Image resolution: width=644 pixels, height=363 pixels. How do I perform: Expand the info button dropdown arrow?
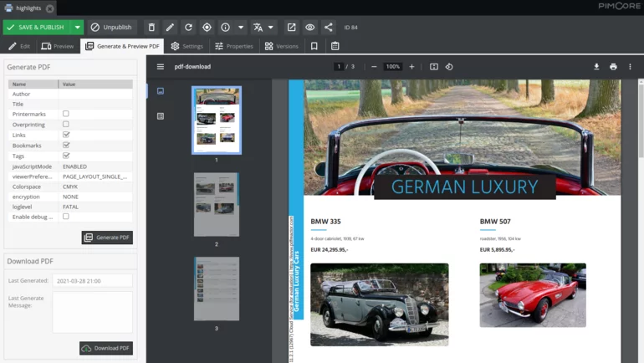click(241, 27)
